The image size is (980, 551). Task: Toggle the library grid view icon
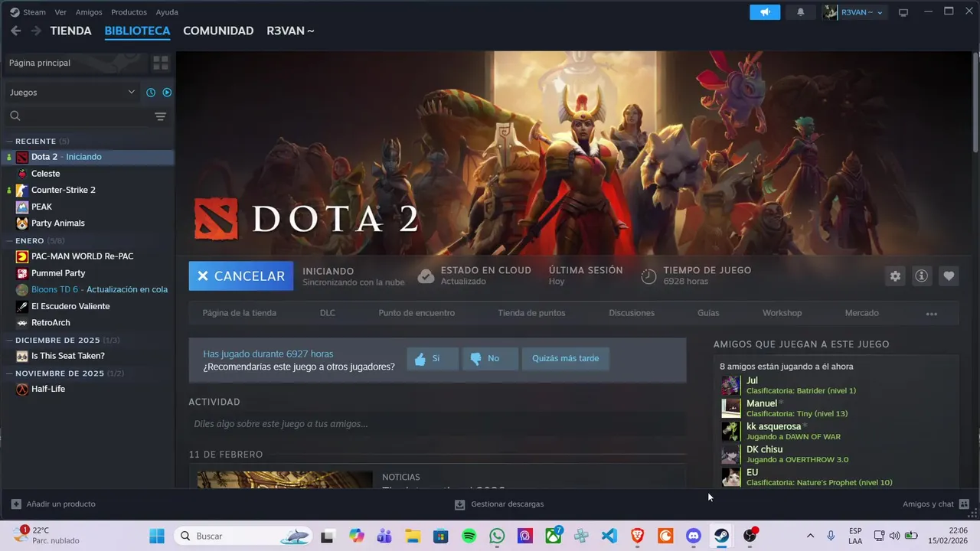161,63
